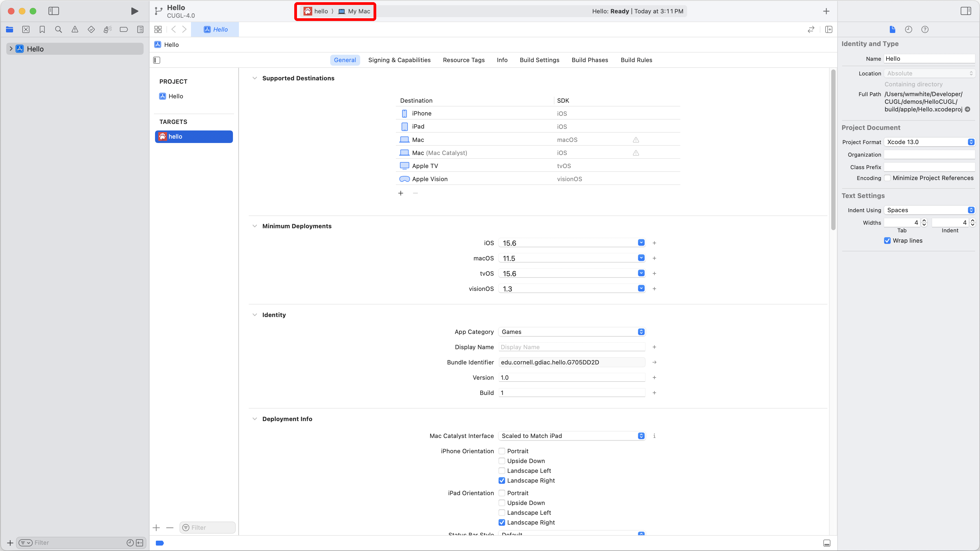980x551 pixels.
Task: Open the Breakpoint navigator icon
Action: point(124,29)
